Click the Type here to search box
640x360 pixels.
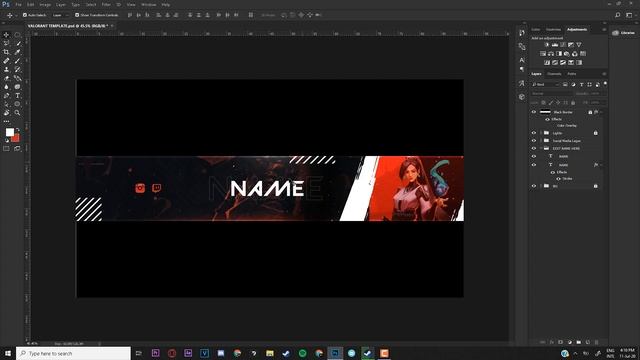[x=73, y=353]
